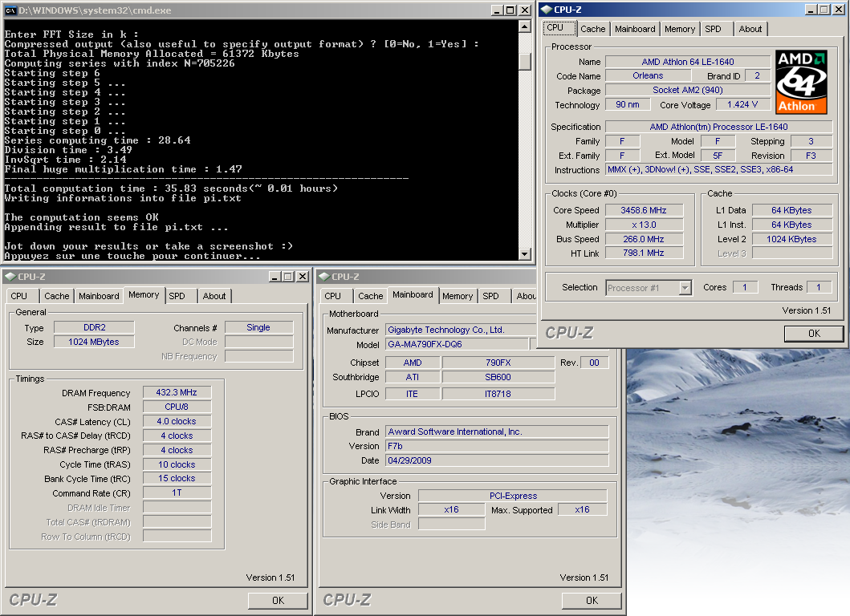The height and width of the screenshot is (616, 850).
Task: Open About tab in the memory CPU-Z window
Action: click(214, 296)
